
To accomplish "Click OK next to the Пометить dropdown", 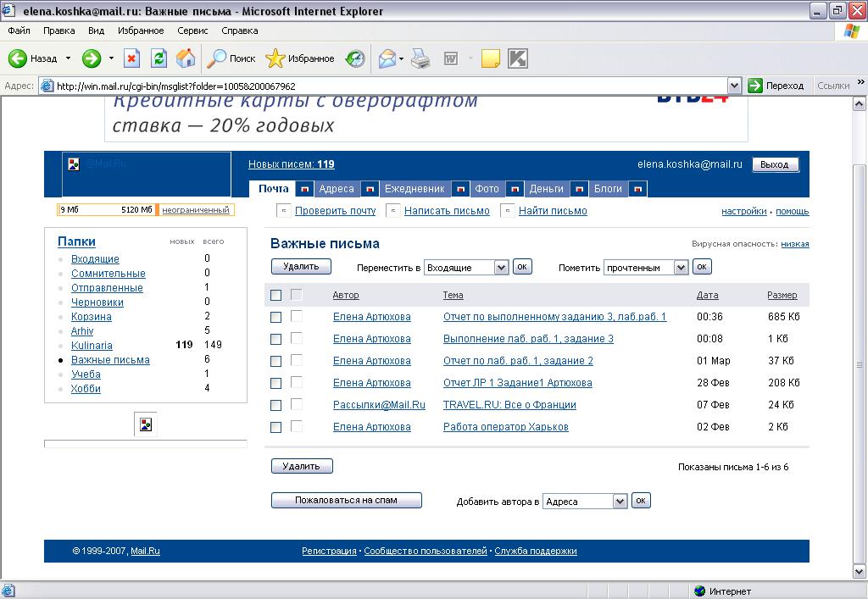I will click(702, 267).
